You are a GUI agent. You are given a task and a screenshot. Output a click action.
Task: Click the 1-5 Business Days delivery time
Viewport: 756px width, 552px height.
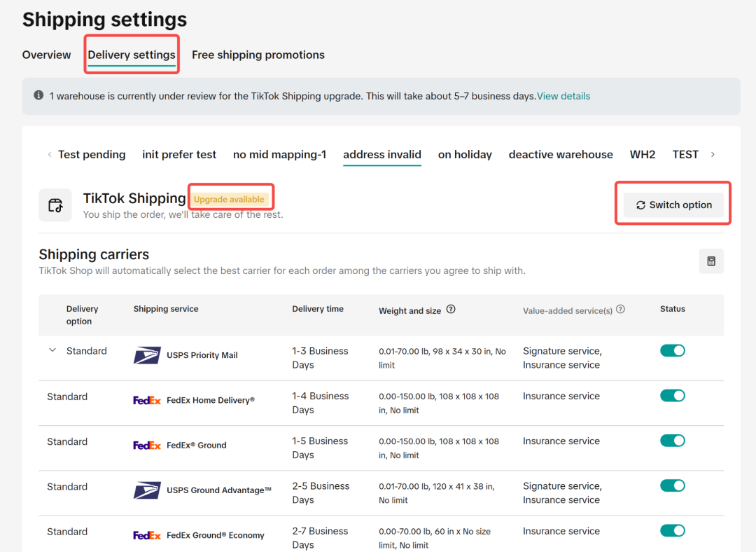tap(320, 448)
